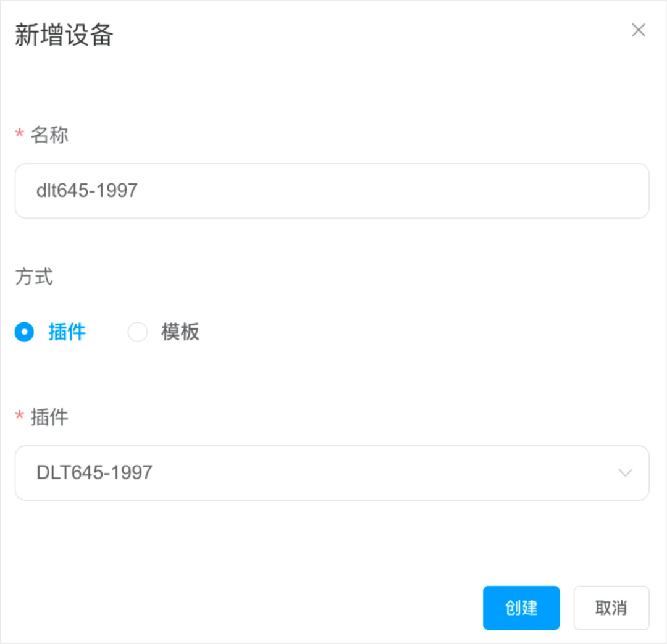
Task: Click the dlt645-1997 text in name field
Action: point(86,190)
